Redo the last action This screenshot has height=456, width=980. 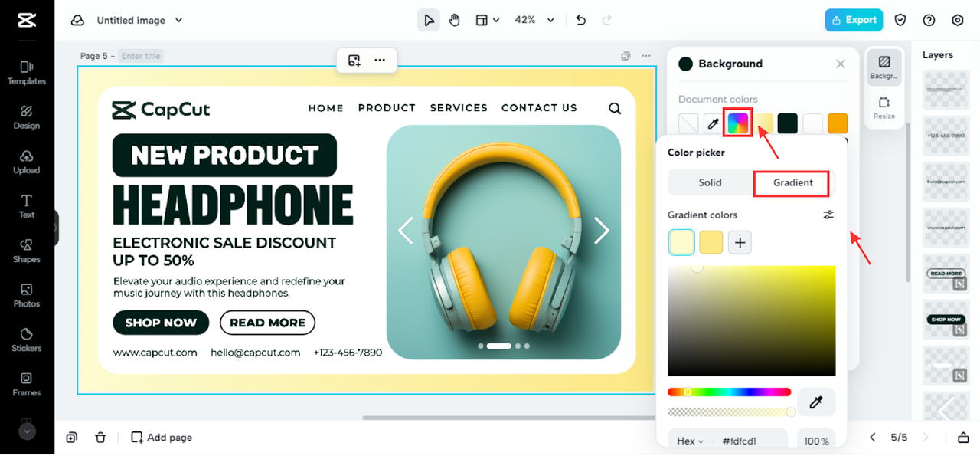(x=607, y=21)
